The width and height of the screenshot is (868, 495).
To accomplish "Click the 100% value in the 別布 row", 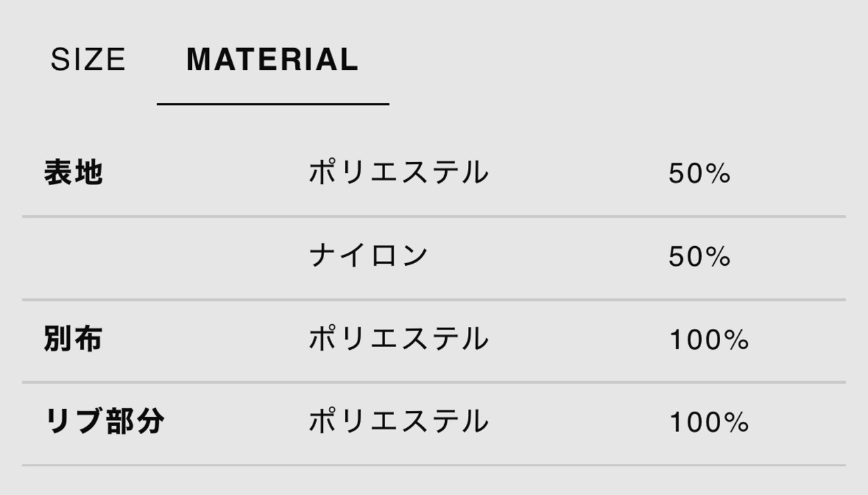I will click(709, 340).
